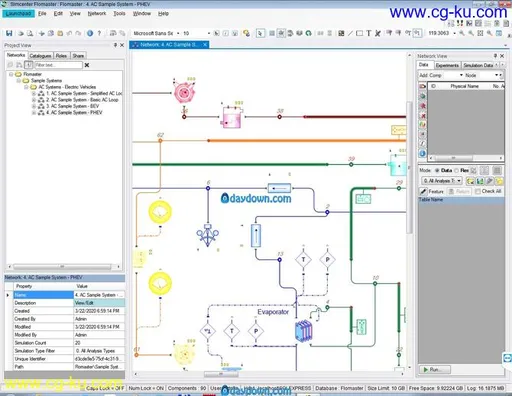Click into the Filter text input field
The height and width of the screenshot is (396, 512).
coord(58,65)
